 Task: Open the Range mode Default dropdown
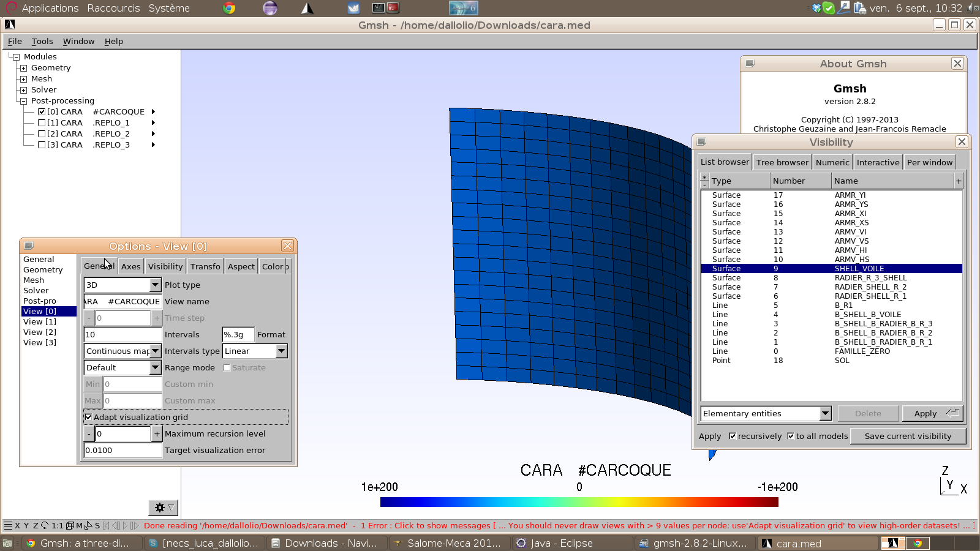point(123,367)
